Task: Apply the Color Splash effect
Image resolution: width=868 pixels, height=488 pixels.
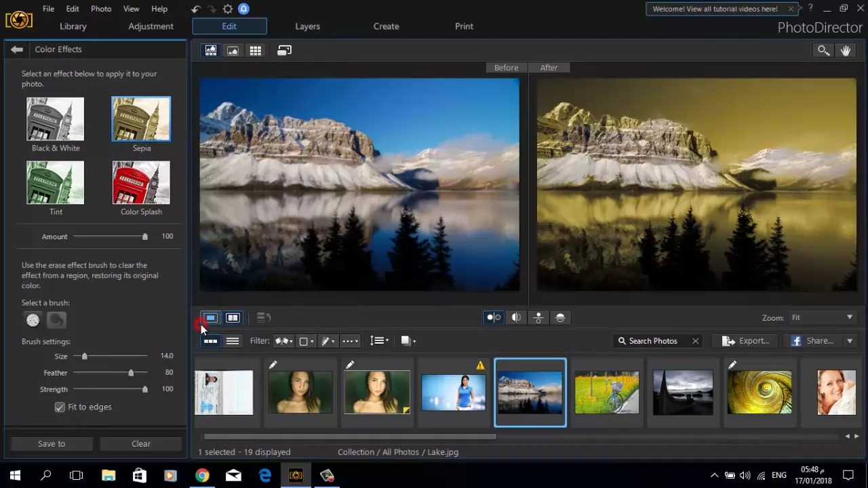Action: (141, 182)
